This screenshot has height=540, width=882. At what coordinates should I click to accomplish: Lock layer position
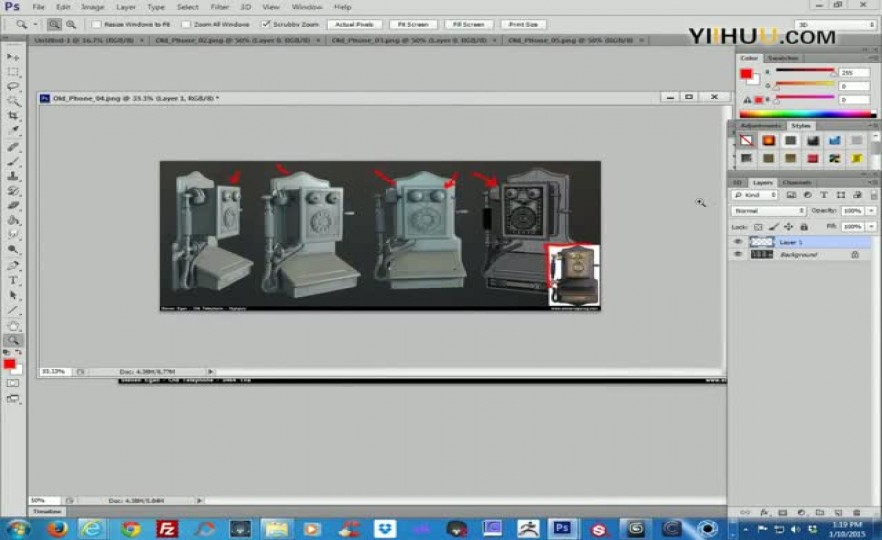[789, 227]
